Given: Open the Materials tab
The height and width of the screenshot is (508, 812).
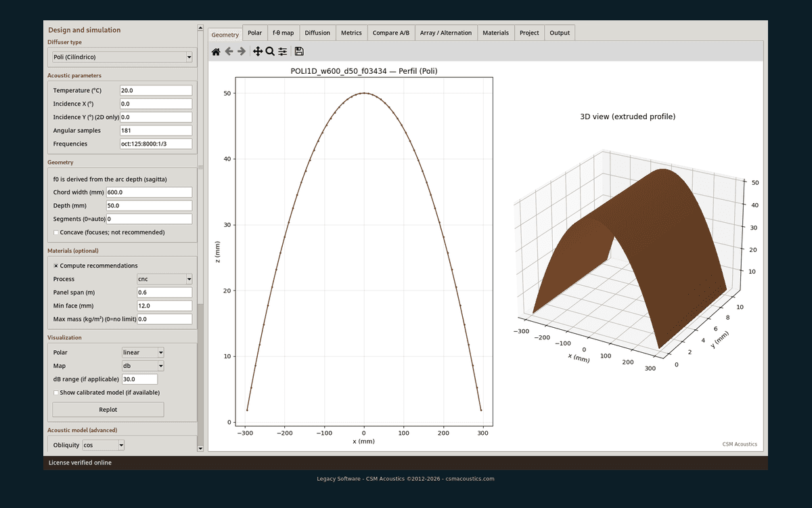Looking at the screenshot, I should [495, 33].
